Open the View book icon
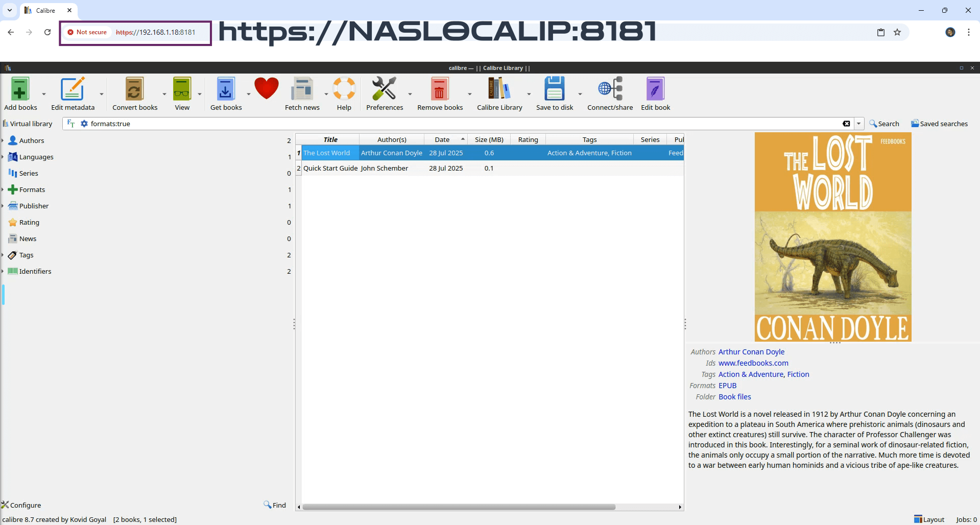Screen dimensions: 980x525 [x=182, y=89]
